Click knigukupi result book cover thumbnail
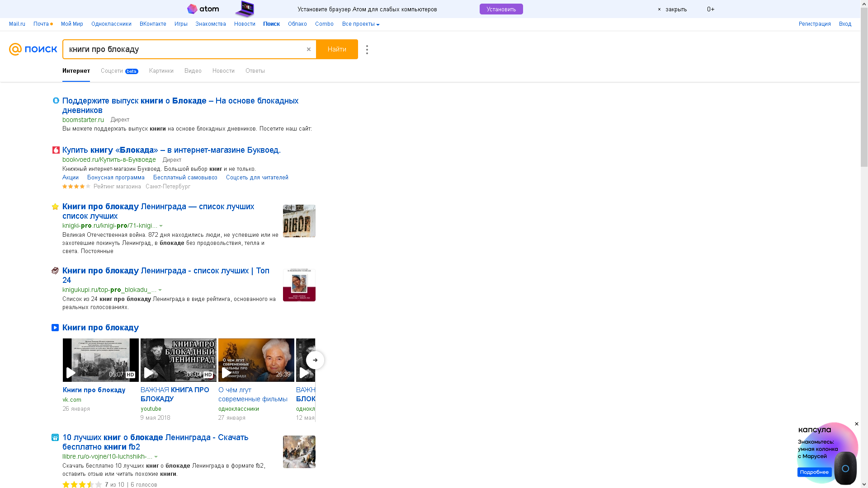Image resolution: width=868 pixels, height=488 pixels. 299,285
